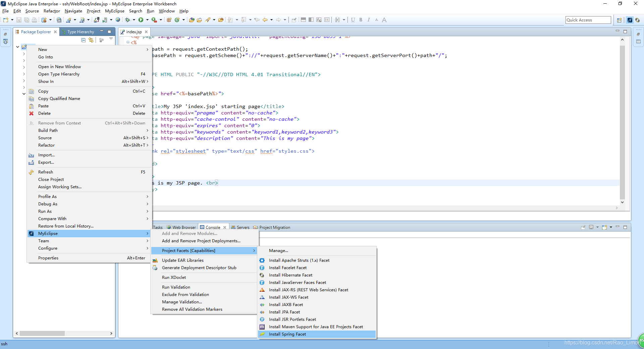Screen dimensions: 644x349
Task: Select Remove All Validation Markers
Action: tap(205, 309)
